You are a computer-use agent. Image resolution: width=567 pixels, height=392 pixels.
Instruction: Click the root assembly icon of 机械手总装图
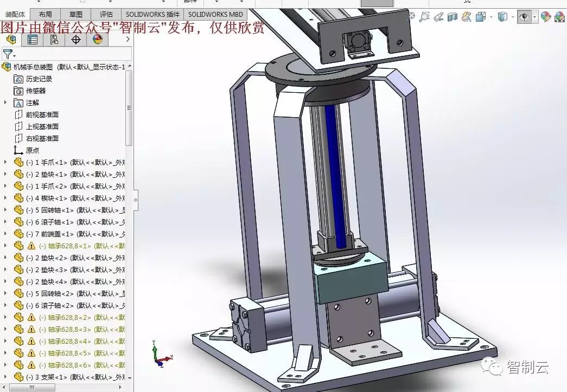coord(6,67)
